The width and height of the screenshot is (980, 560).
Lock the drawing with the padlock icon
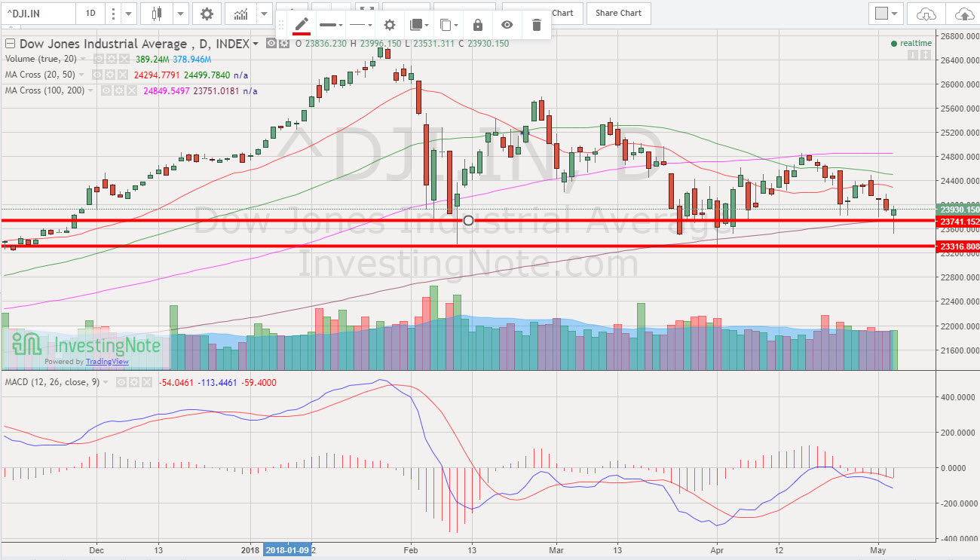pyautogui.click(x=477, y=25)
